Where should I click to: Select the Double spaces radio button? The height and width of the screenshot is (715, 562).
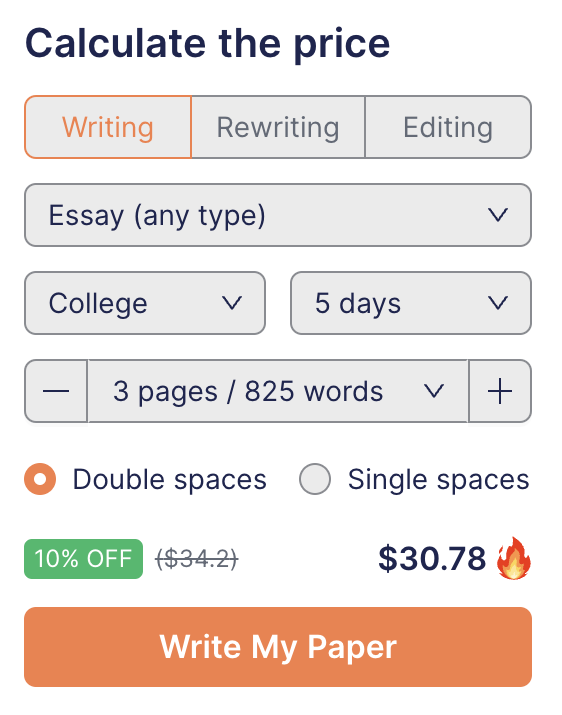click(x=40, y=479)
